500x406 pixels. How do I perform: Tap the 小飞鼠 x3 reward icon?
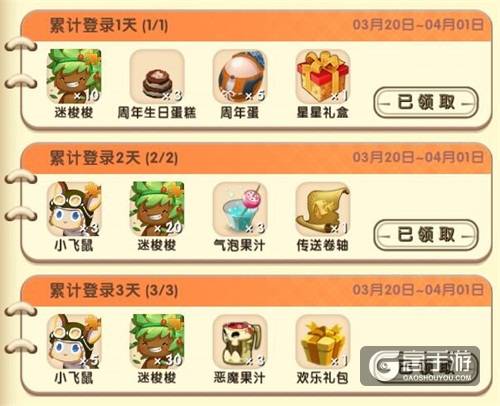coord(74,209)
